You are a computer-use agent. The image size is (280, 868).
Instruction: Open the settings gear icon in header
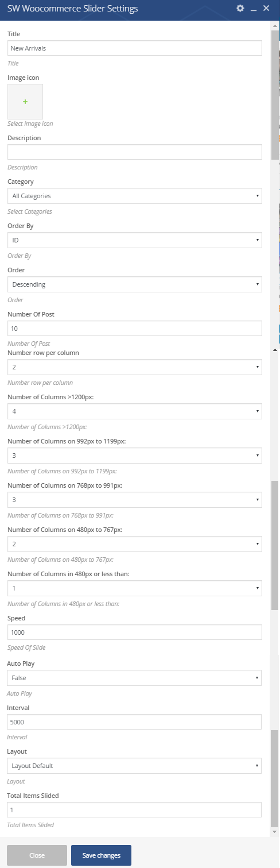(x=240, y=9)
